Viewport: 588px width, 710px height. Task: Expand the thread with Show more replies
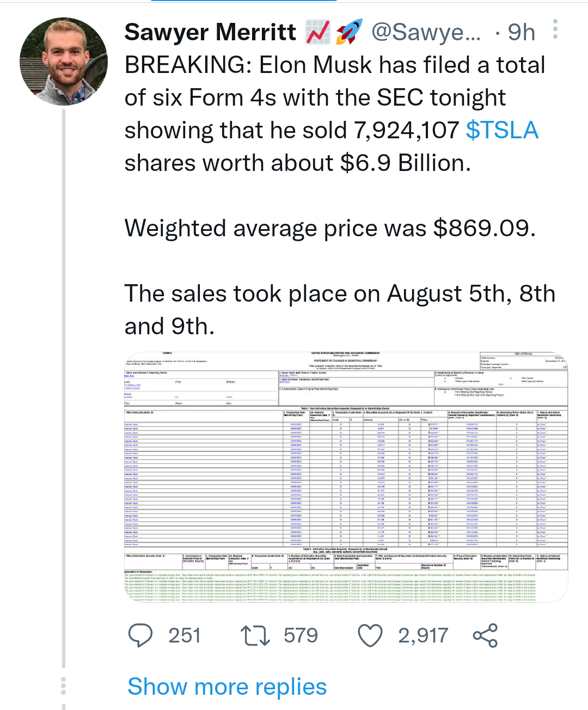(227, 687)
